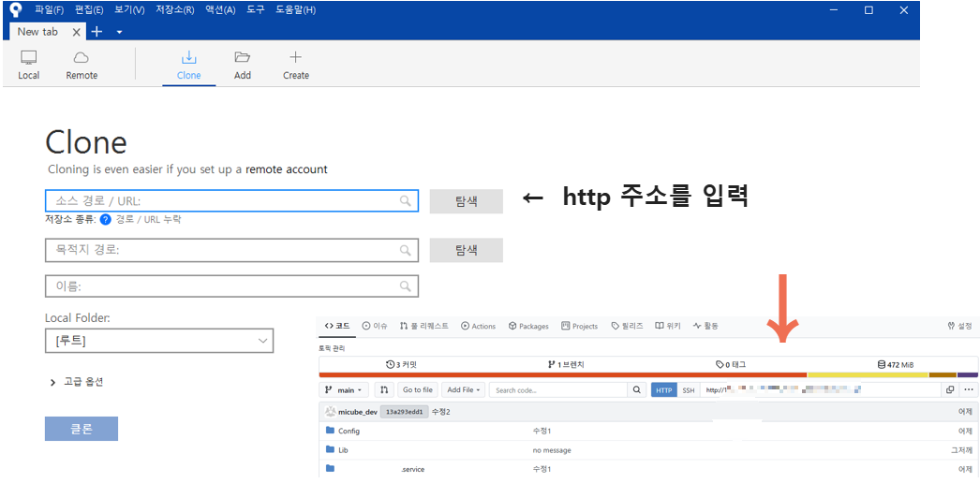The image size is (980, 498).
Task: Open the 풀 리퀘스트 tab
Action: click(424, 326)
